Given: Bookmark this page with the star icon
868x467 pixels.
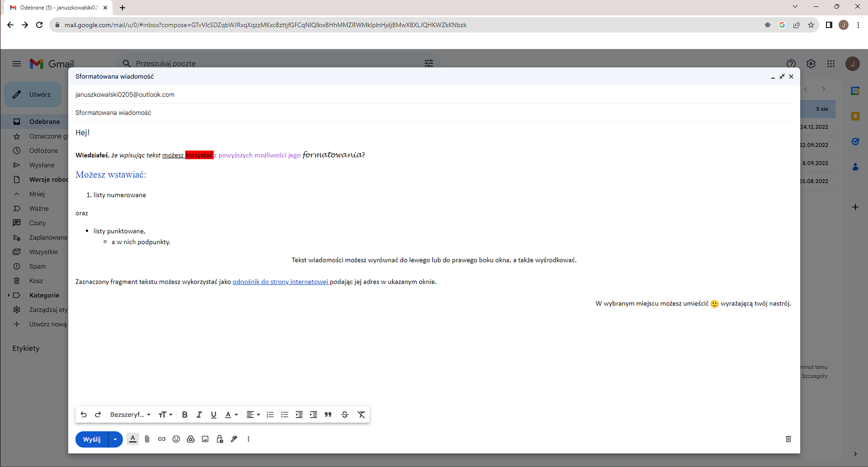Looking at the screenshot, I should coord(811,25).
